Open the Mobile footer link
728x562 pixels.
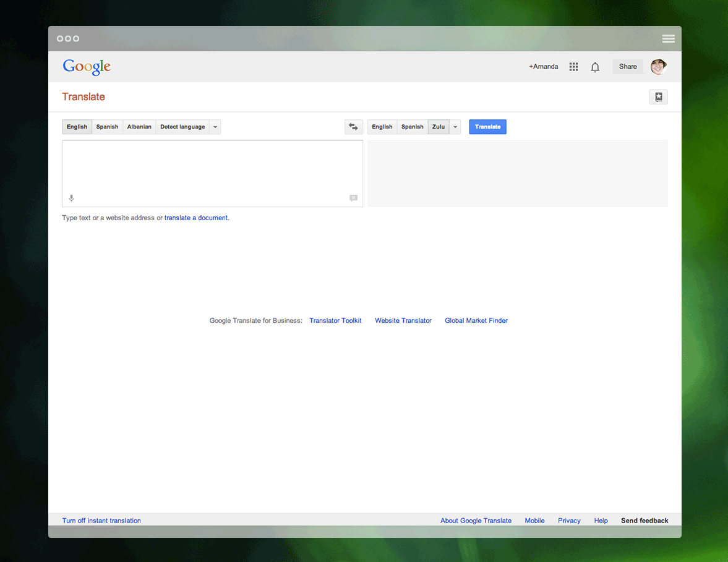(534, 521)
